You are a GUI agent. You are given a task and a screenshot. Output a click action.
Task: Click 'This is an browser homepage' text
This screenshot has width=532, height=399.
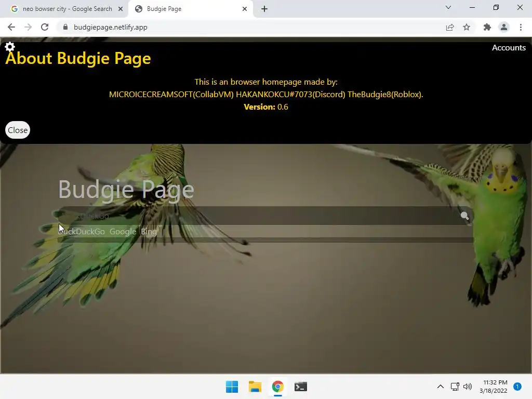[266, 82]
